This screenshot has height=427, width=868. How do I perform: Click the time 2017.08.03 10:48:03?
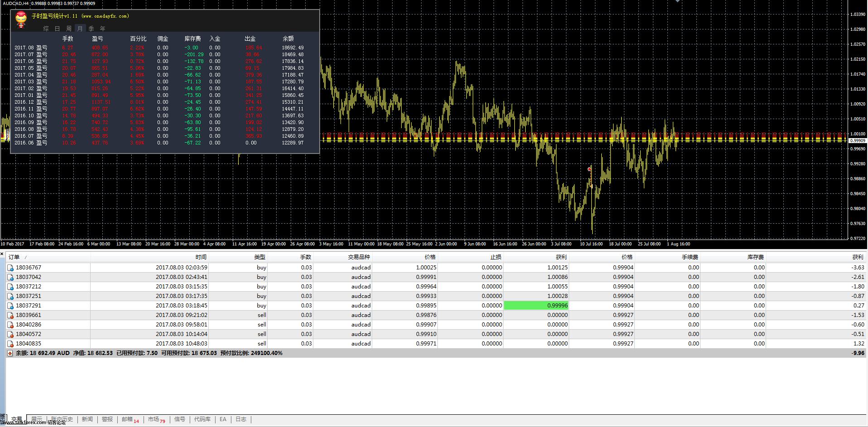[x=182, y=344]
